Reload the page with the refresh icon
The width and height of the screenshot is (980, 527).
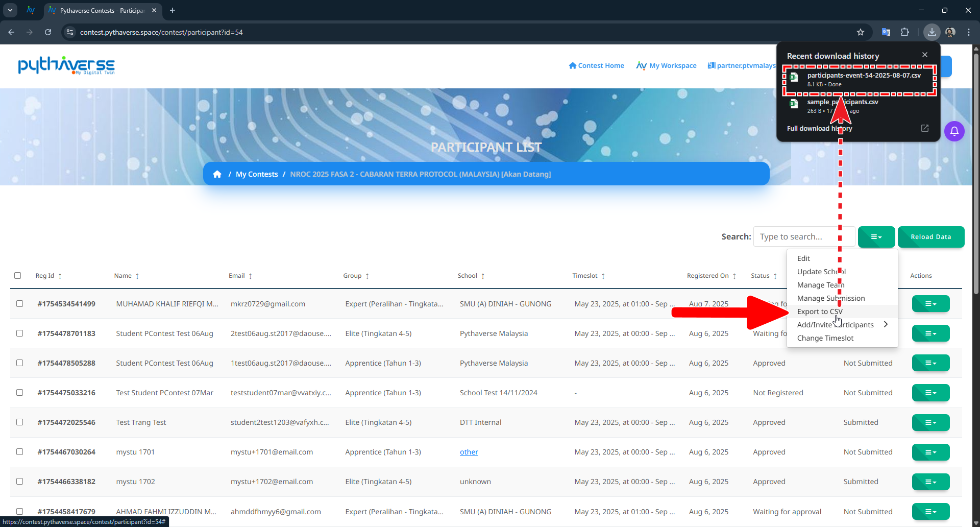coord(48,32)
